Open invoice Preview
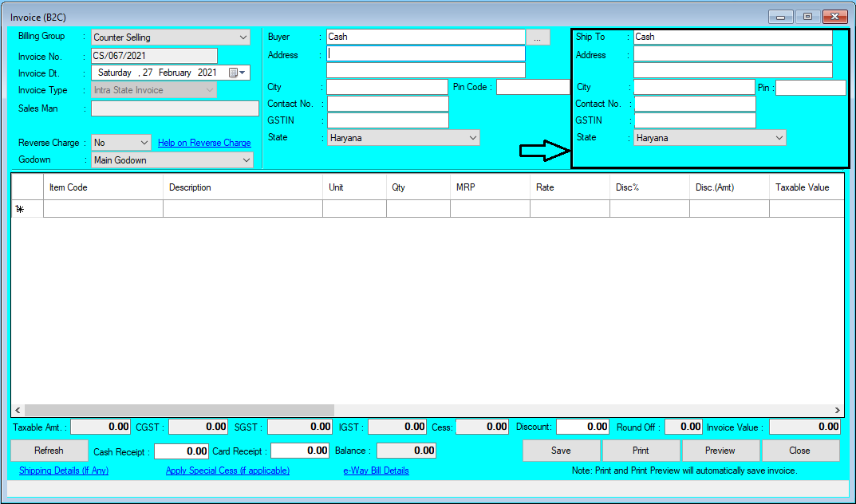 tap(720, 450)
